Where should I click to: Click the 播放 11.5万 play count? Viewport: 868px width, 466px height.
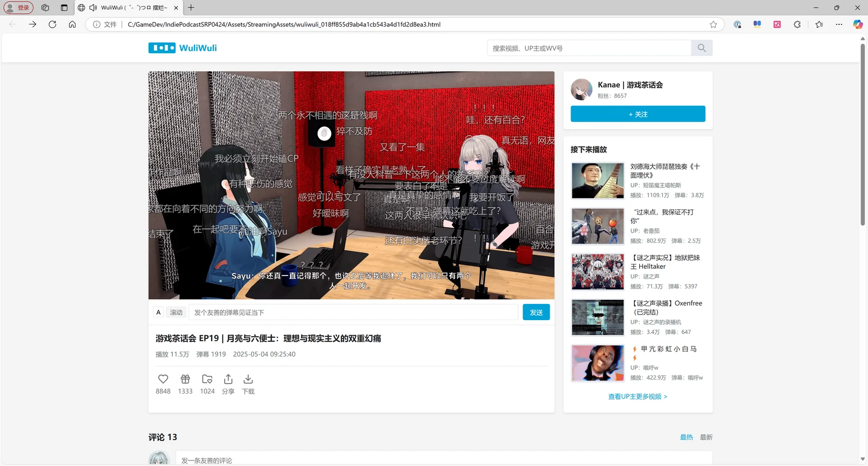click(172, 354)
